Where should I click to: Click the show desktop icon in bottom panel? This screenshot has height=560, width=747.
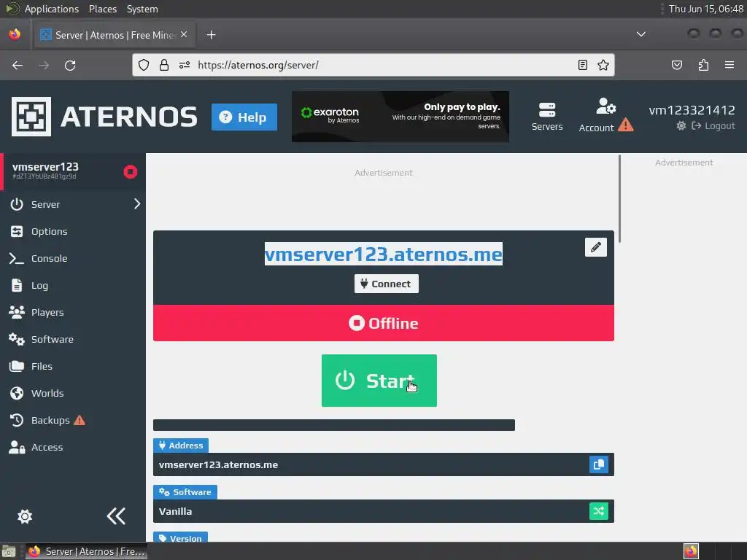pyautogui.click(x=9, y=551)
